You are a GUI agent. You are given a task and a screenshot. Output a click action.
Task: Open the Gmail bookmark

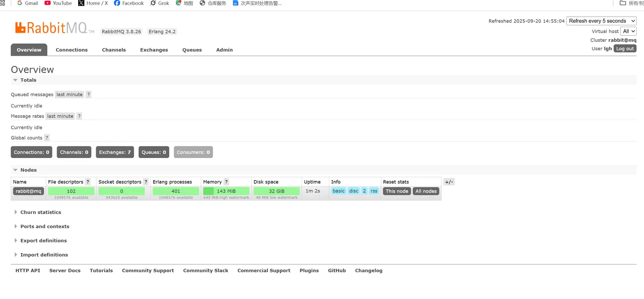[28, 3]
